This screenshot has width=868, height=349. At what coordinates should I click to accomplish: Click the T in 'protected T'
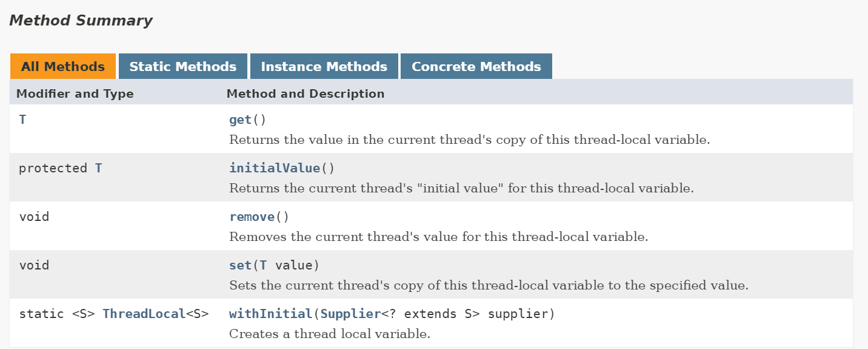click(98, 168)
